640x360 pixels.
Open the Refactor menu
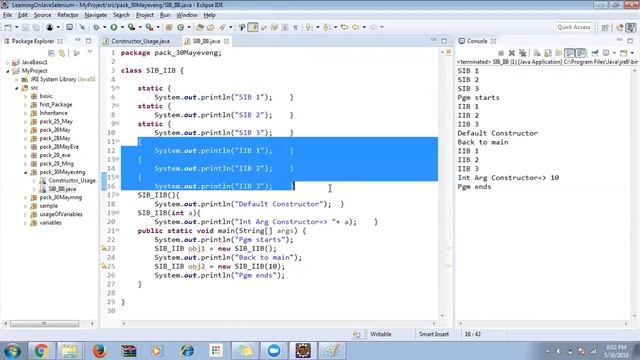point(68,15)
